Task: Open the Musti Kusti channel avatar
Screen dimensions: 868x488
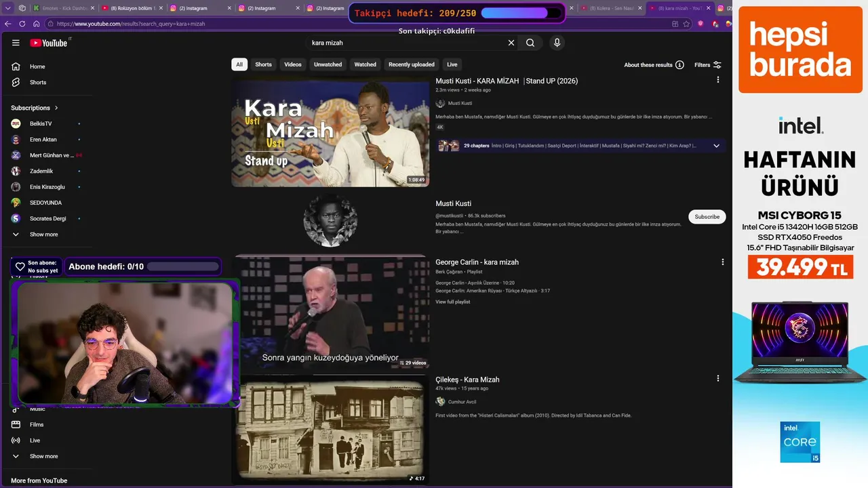Action: pyautogui.click(x=330, y=220)
